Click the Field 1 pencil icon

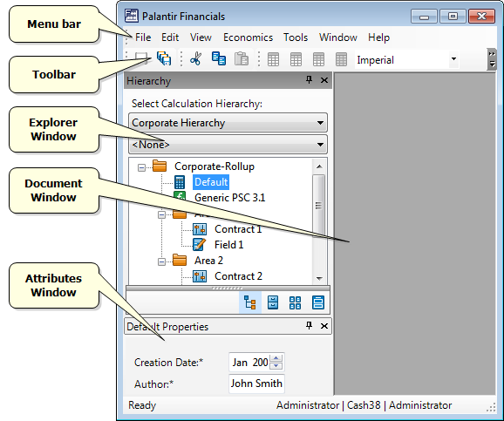point(200,245)
